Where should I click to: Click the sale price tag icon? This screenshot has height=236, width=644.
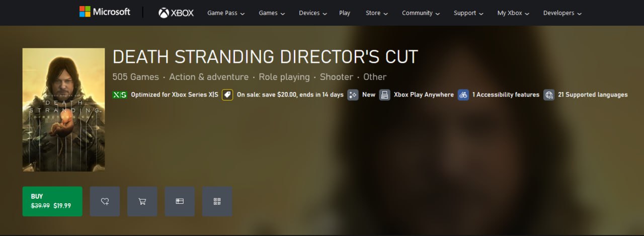click(227, 95)
